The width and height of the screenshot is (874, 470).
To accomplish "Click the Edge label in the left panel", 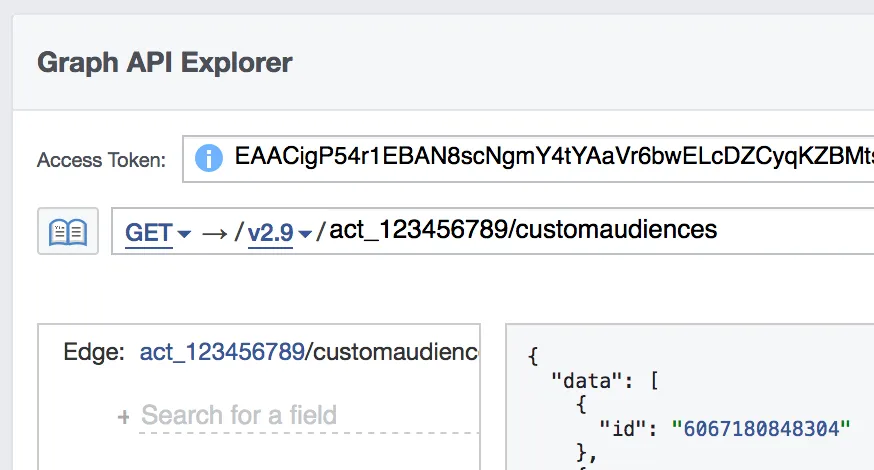I will (94, 352).
